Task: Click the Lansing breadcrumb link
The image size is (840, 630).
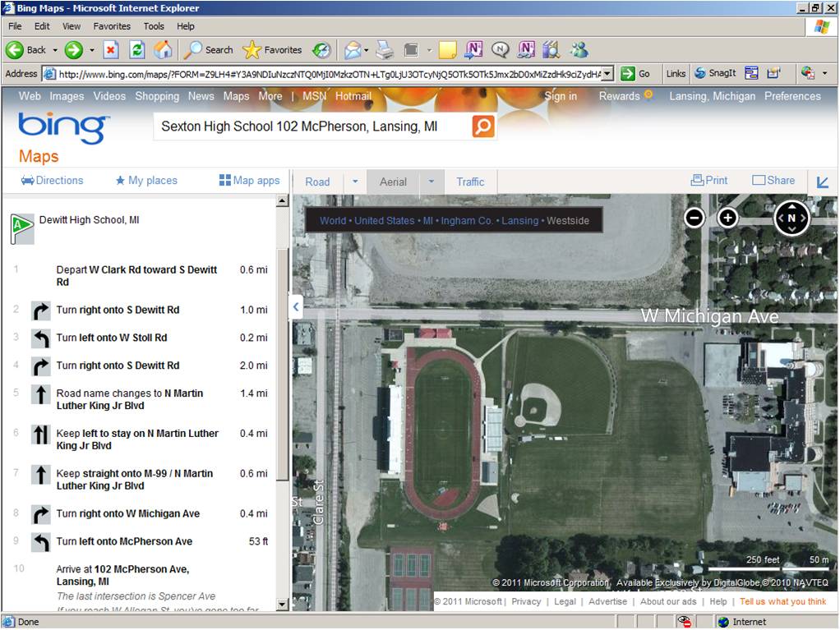Action: coord(519,220)
